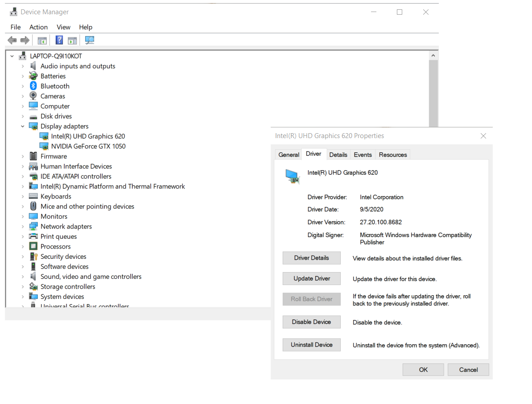
Task: Collapse the Display adapters branch
Action: (x=23, y=126)
